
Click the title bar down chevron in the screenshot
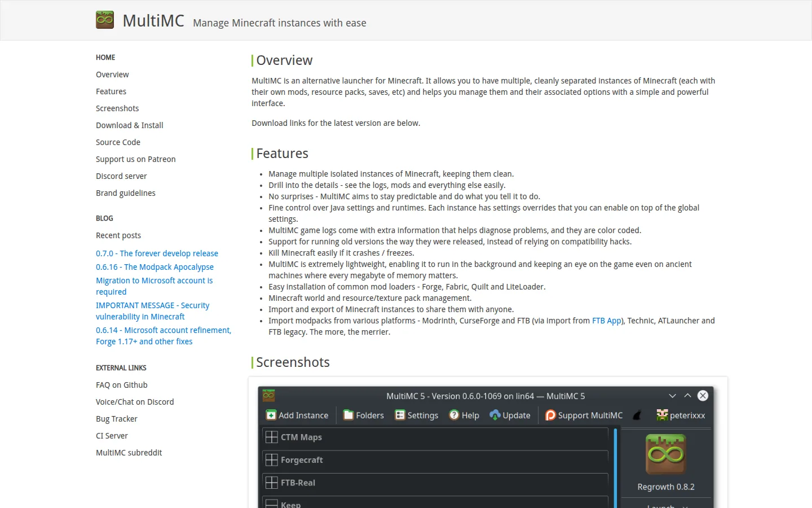(672, 396)
